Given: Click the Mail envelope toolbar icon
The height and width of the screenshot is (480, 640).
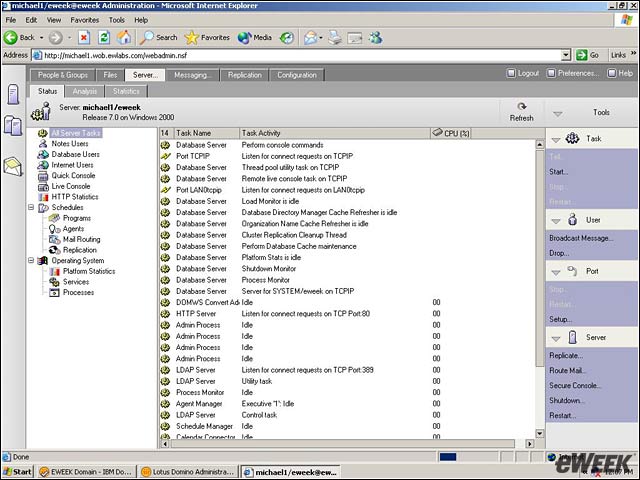Looking at the screenshot, I should tap(311, 38).
